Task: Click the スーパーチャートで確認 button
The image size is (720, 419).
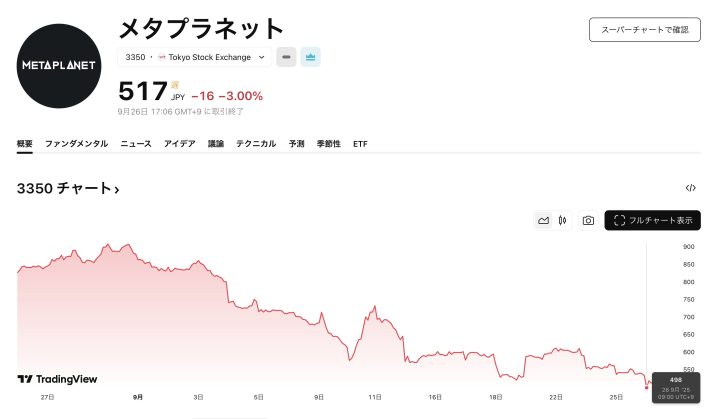Action: tap(645, 30)
